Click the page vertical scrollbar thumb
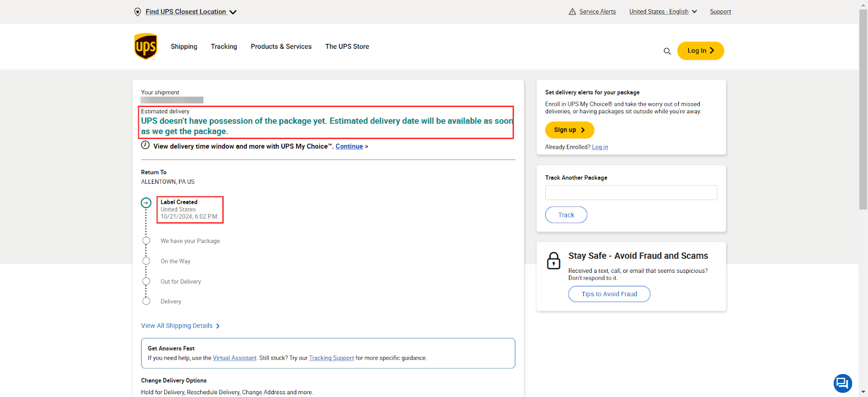Image resolution: width=868 pixels, height=397 pixels. pos(863,108)
